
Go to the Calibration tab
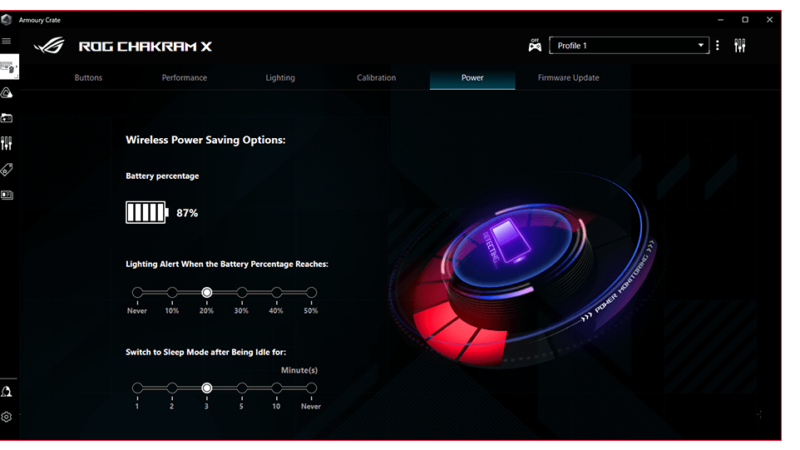[376, 78]
